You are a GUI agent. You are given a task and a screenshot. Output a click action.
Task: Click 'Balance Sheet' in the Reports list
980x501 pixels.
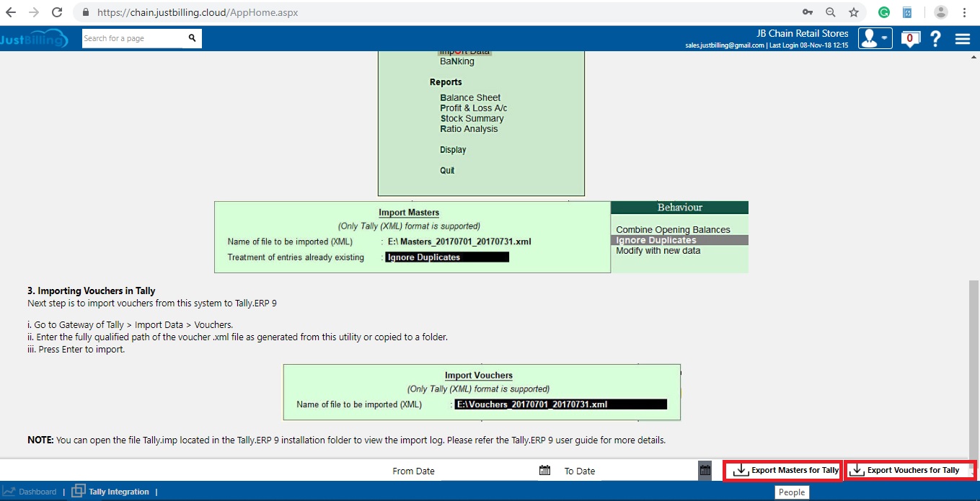pos(470,97)
